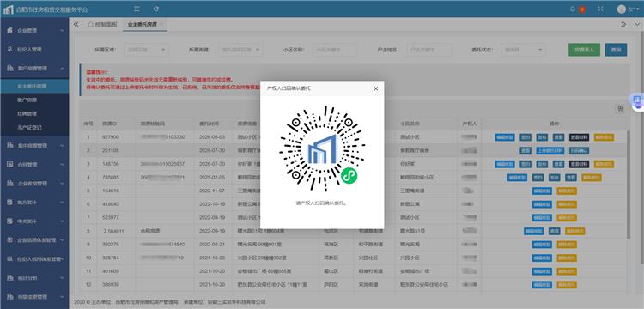Click the green 房源录入 button
Image resolution: width=644 pixels, height=309 pixels.
[x=585, y=50]
